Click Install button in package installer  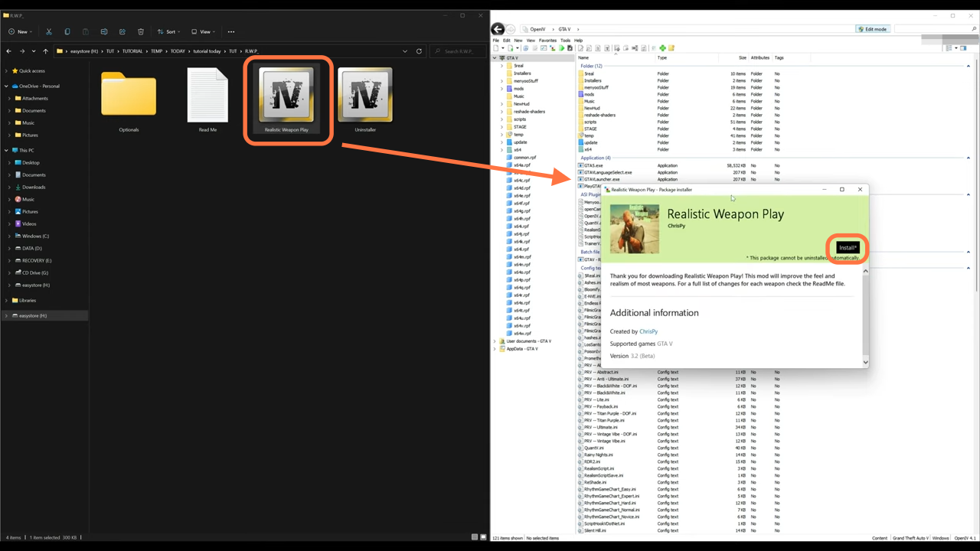coord(848,248)
